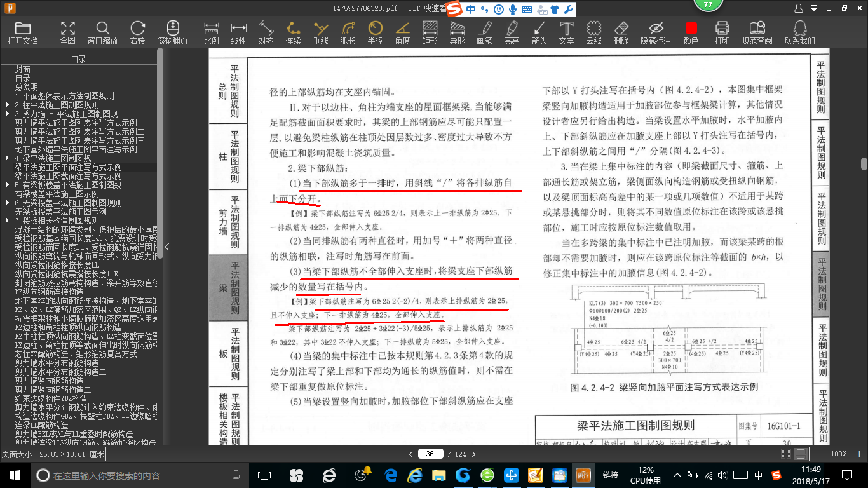Select the 画笔 brush tool

pyautogui.click(x=484, y=32)
